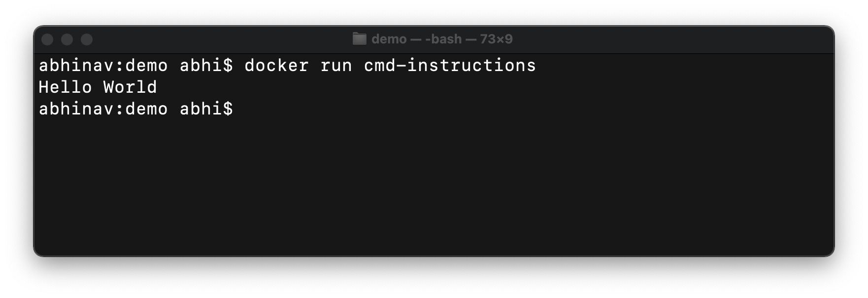
Task: Click "abhinav:demo" on the last prompt line
Action: coord(103,109)
